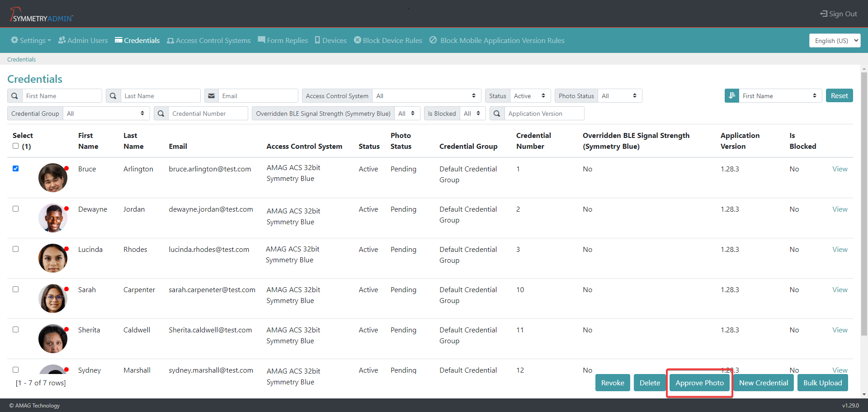Focus the Credential Number filter field

(208, 114)
